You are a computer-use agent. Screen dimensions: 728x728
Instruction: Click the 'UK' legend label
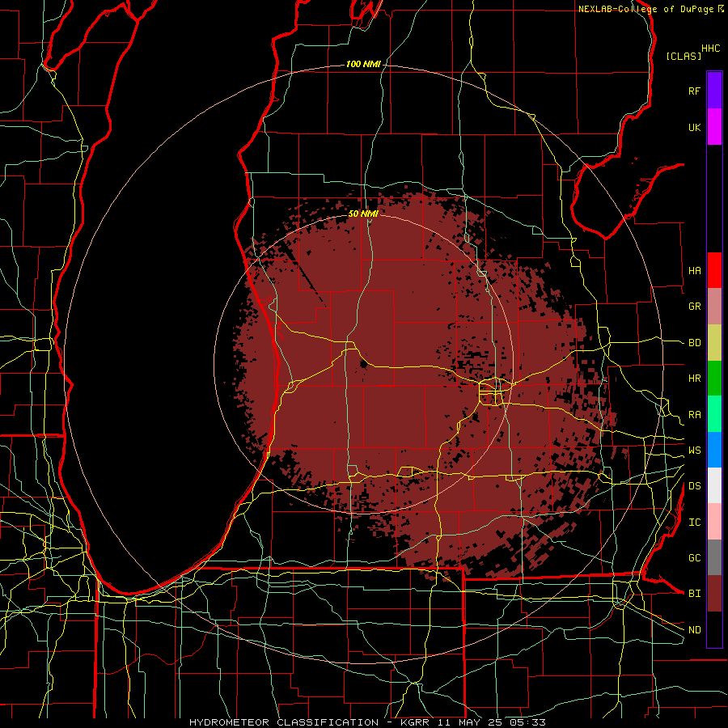[695, 127]
